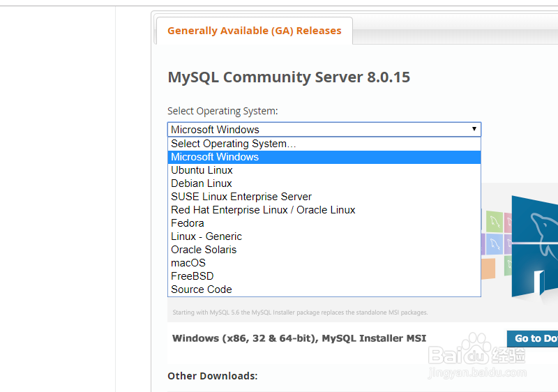Screen dimensions: 558x392
Task: Click the Go to Download Page button
Action: coord(533,338)
